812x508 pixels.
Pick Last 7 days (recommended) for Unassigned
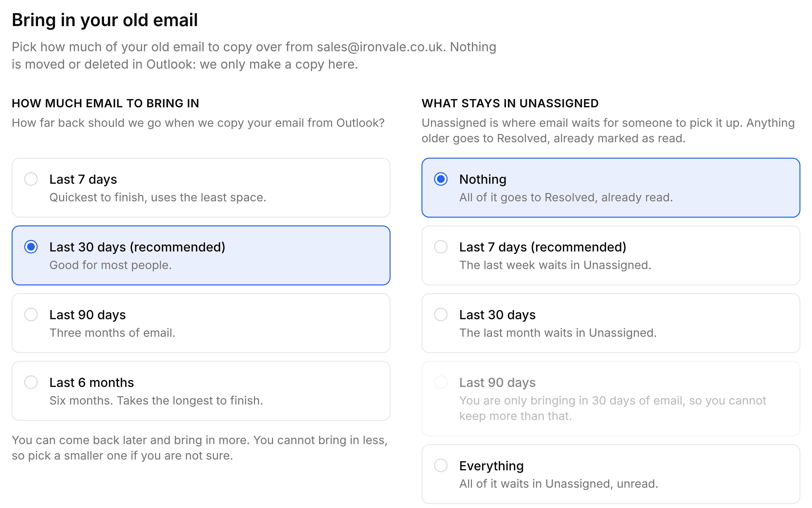pos(611,255)
